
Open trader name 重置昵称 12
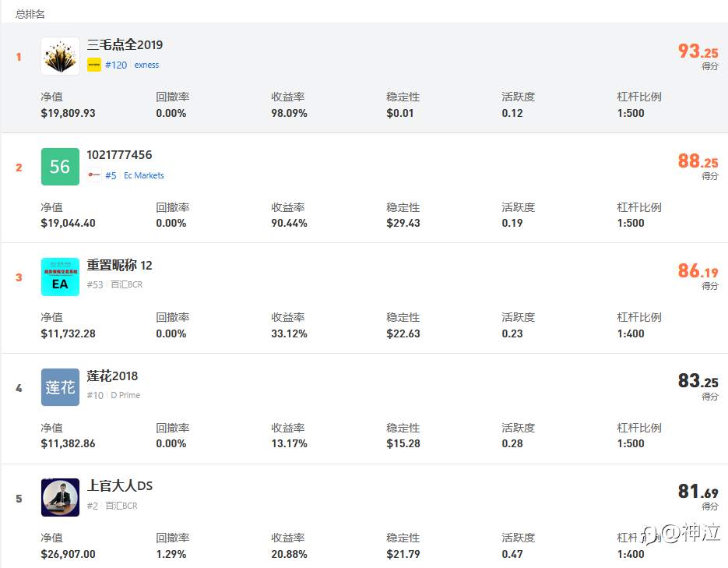tap(119, 265)
